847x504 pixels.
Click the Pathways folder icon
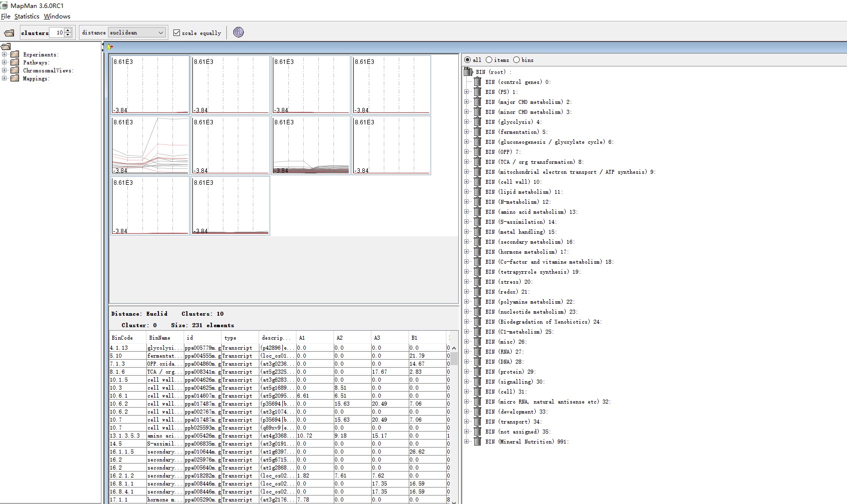coord(15,62)
